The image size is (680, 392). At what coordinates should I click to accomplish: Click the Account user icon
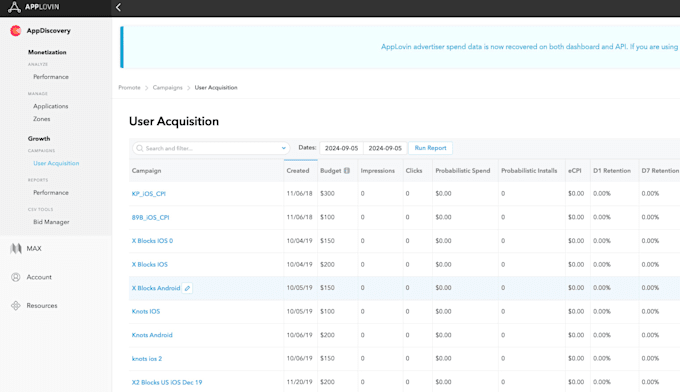(x=16, y=277)
